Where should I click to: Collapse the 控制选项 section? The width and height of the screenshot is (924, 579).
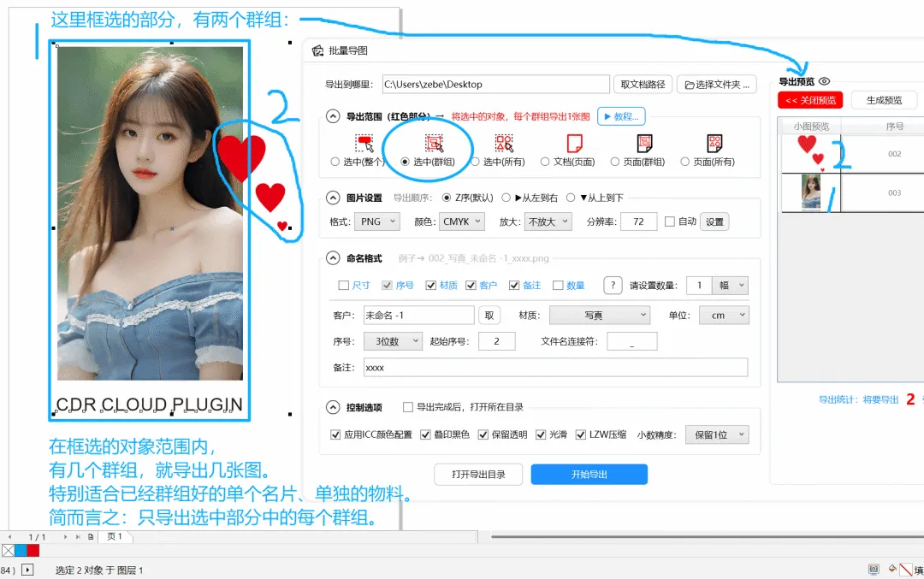(333, 407)
